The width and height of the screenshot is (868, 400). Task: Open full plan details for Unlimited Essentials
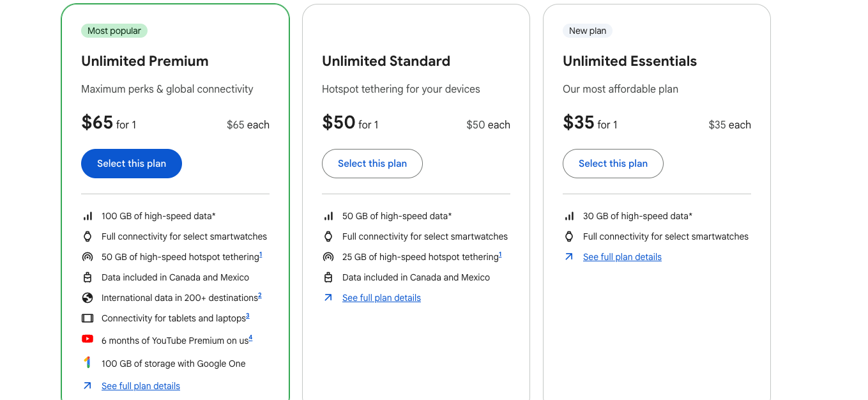click(x=622, y=257)
